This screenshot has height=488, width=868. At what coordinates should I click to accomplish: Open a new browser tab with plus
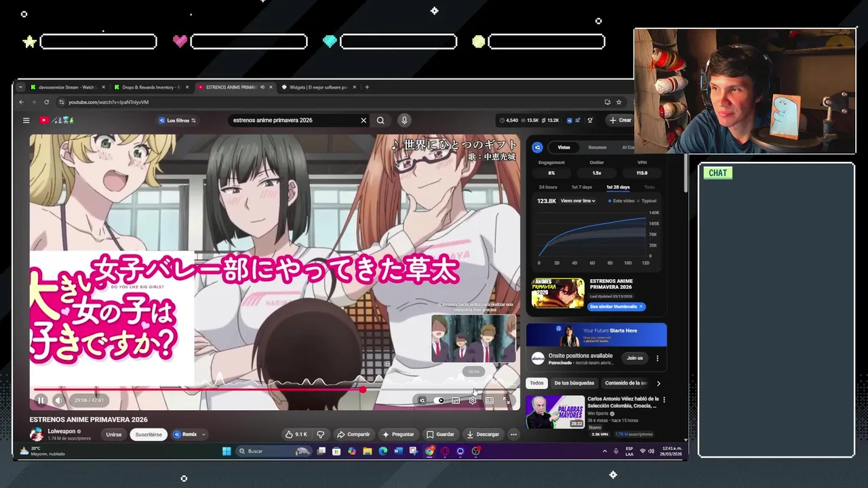pyautogui.click(x=367, y=87)
